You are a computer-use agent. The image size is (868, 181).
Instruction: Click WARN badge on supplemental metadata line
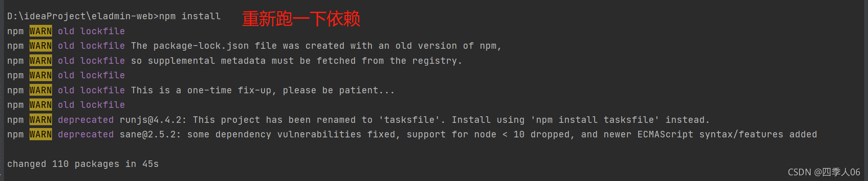point(41,60)
